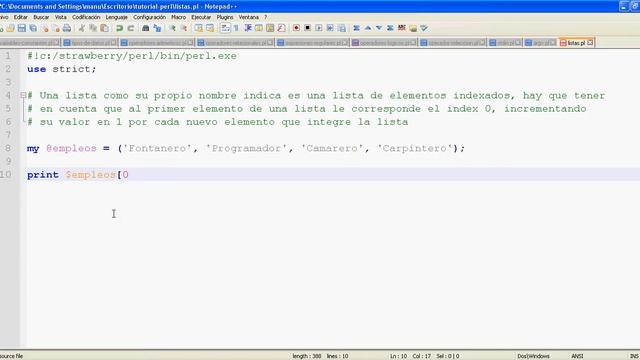The width and height of the screenshot is (640, 360).
Task: Click the ABC spell-check plugin icon
Action: point(402,28)
